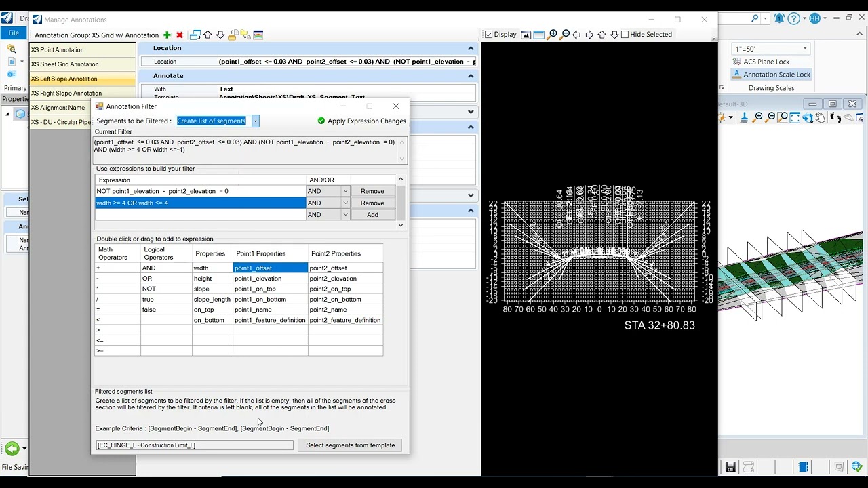Pan the preview up with the up arrow
Screen dimensions: 868x488
click(601, 35)
